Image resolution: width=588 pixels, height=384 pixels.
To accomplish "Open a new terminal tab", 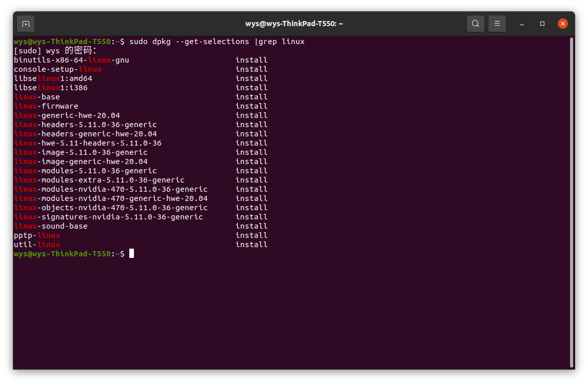I will coord(26,24).
